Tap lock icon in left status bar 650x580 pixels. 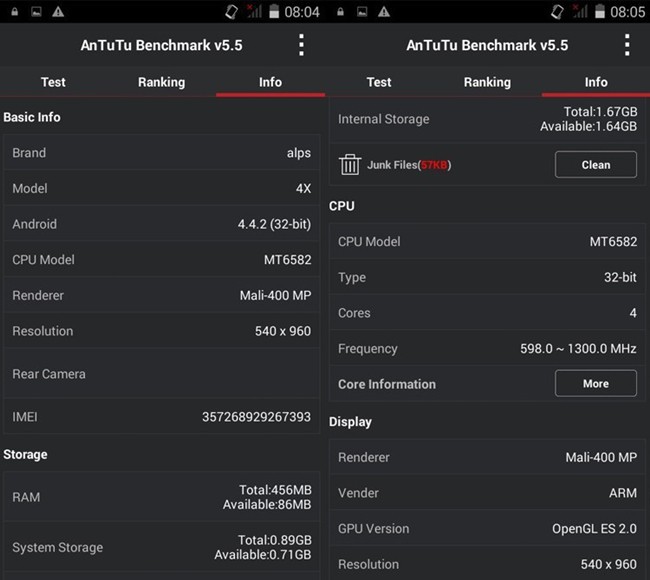coord(10,12)
